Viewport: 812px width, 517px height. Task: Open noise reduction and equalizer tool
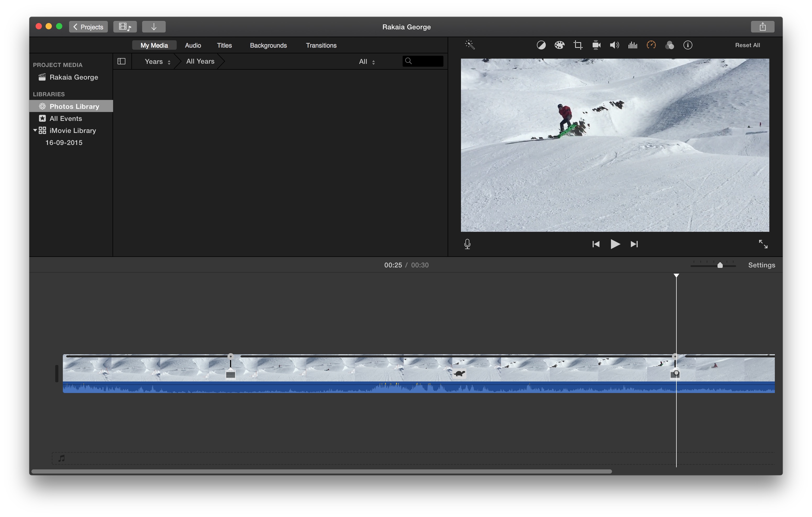(633, 45)
